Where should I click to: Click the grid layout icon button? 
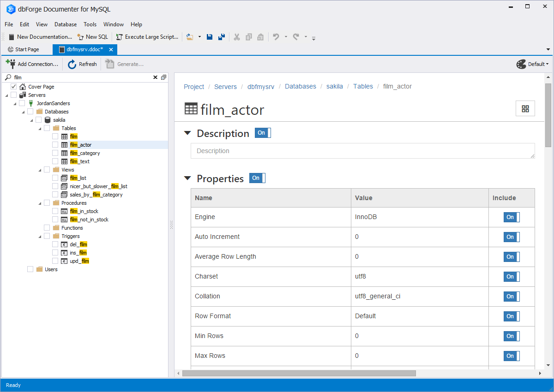click(525, 108)
